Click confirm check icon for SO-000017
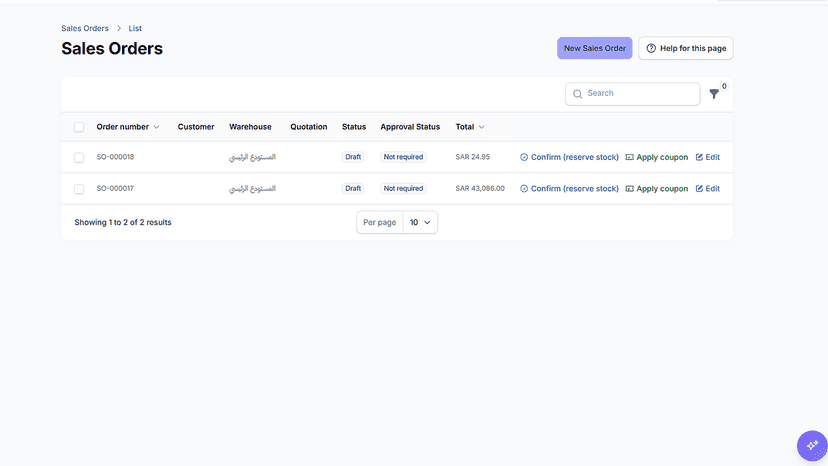 pos(524,189)
